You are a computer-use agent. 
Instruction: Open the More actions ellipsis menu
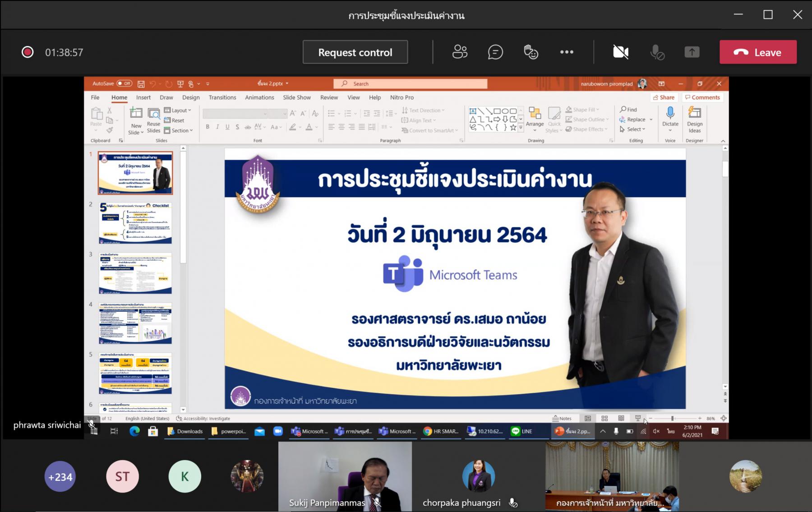click(x=567, y=52)
